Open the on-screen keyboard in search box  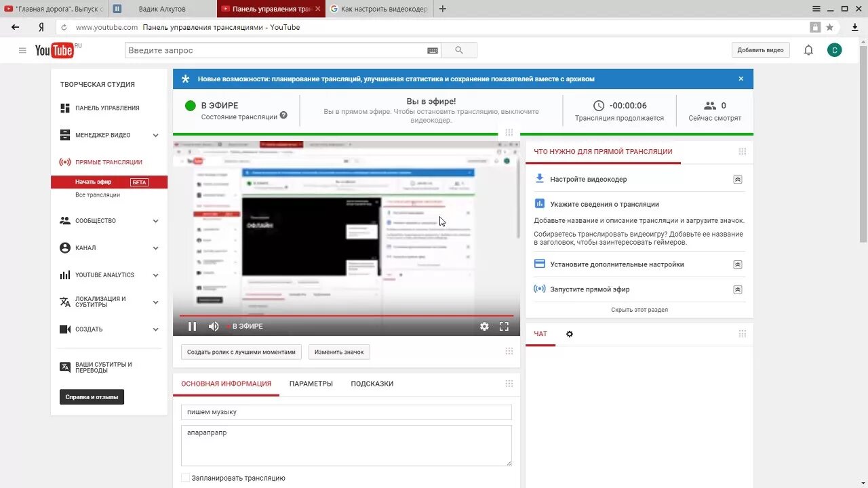433,50
